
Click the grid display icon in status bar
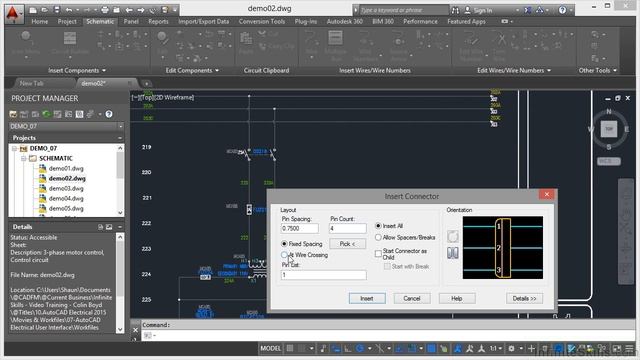point(289,348)
